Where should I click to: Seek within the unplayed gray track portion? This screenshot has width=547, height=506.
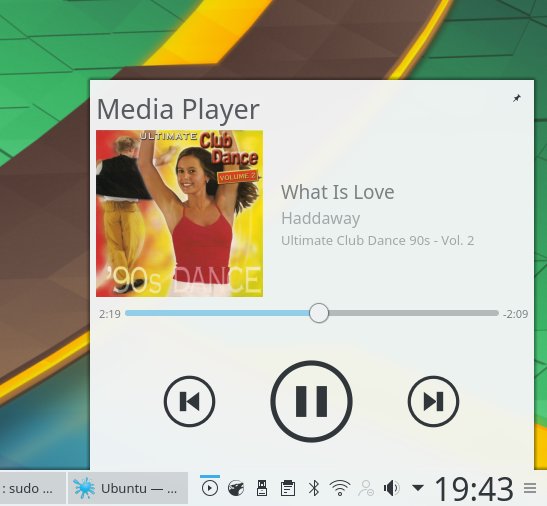[413, 313]
